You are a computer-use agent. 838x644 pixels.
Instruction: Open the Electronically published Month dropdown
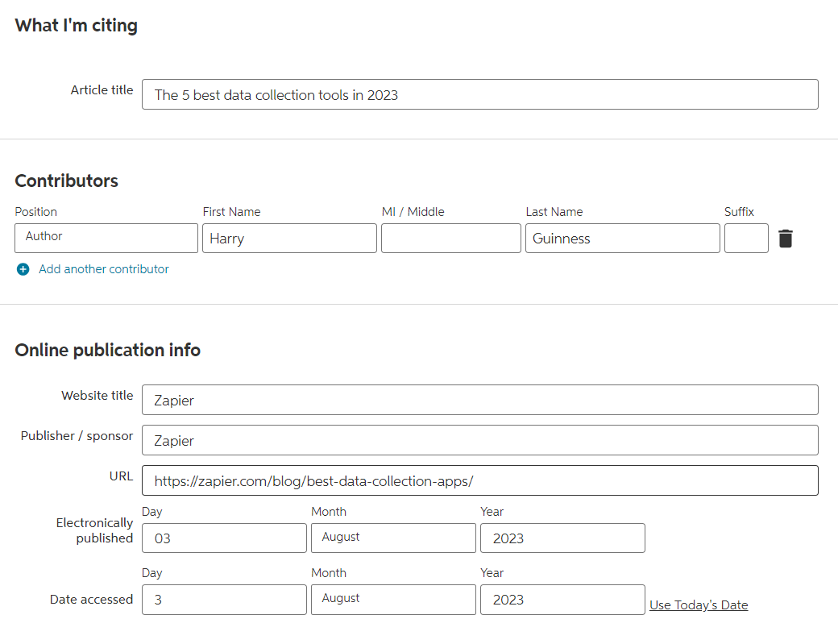(x=393, y=538)
